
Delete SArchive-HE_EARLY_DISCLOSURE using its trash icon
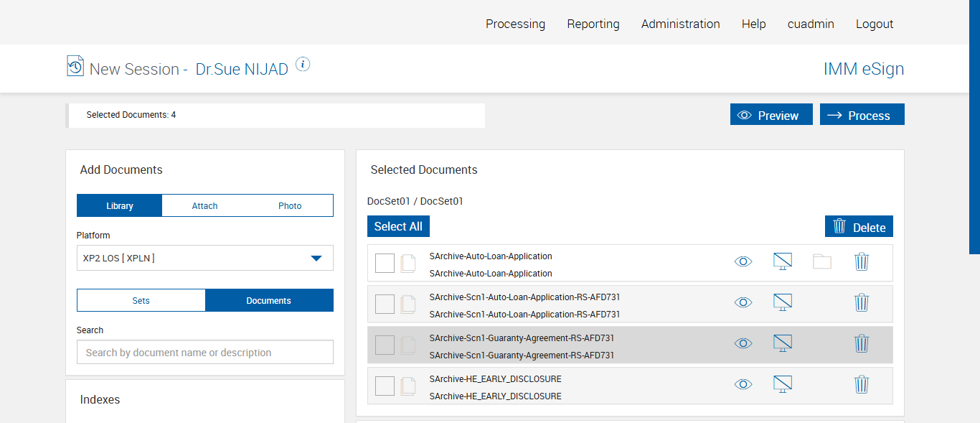(862, 384)
